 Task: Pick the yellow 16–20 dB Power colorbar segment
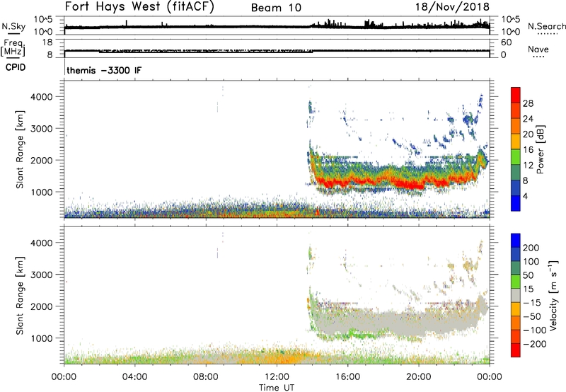[516, 141]
